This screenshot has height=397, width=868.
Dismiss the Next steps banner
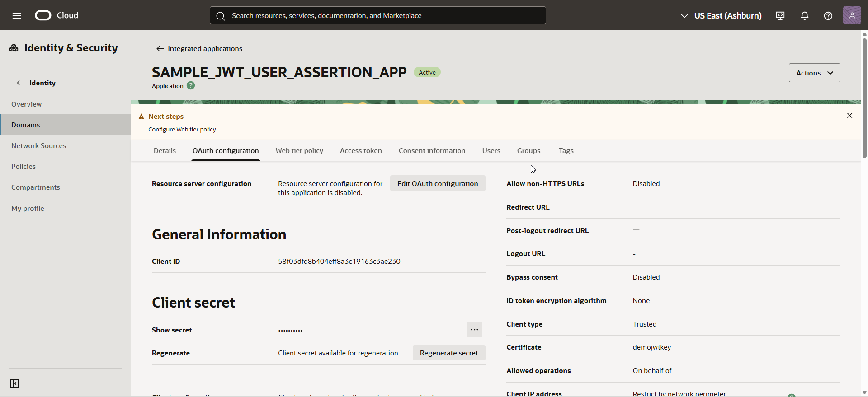point(849,116)
